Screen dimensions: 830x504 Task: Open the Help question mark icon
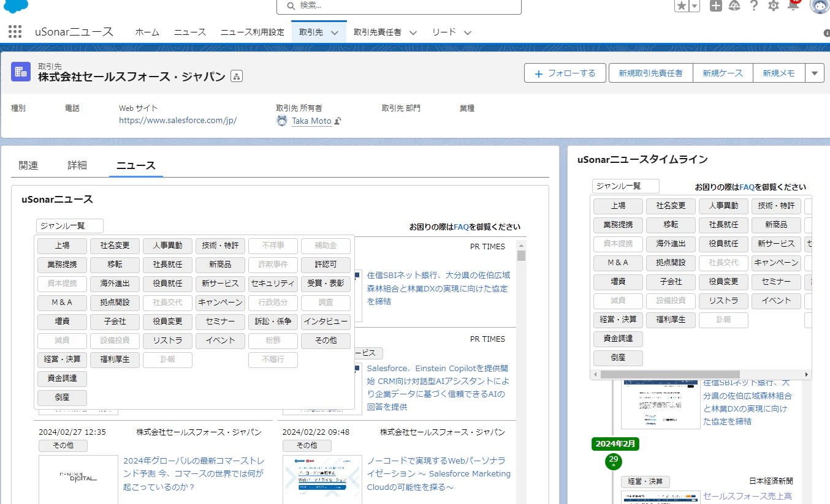pos(754,6)
